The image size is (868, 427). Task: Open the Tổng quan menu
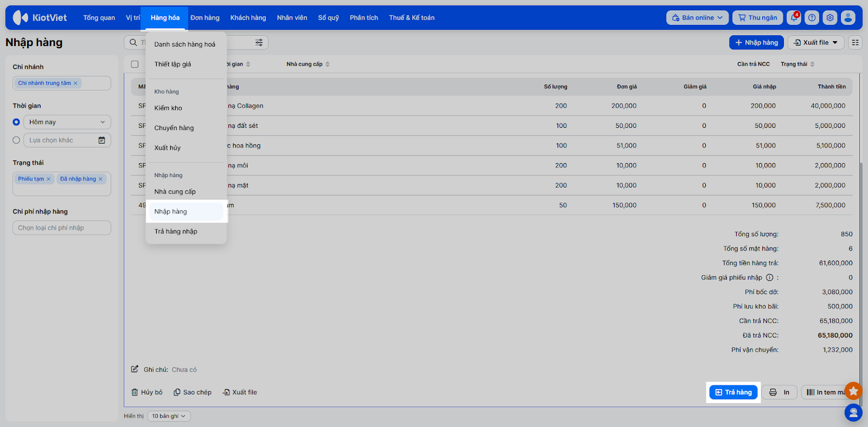[99, 17]
